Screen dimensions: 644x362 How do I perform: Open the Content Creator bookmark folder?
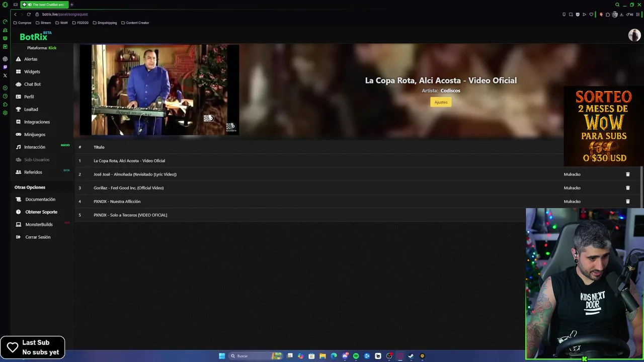135,23
